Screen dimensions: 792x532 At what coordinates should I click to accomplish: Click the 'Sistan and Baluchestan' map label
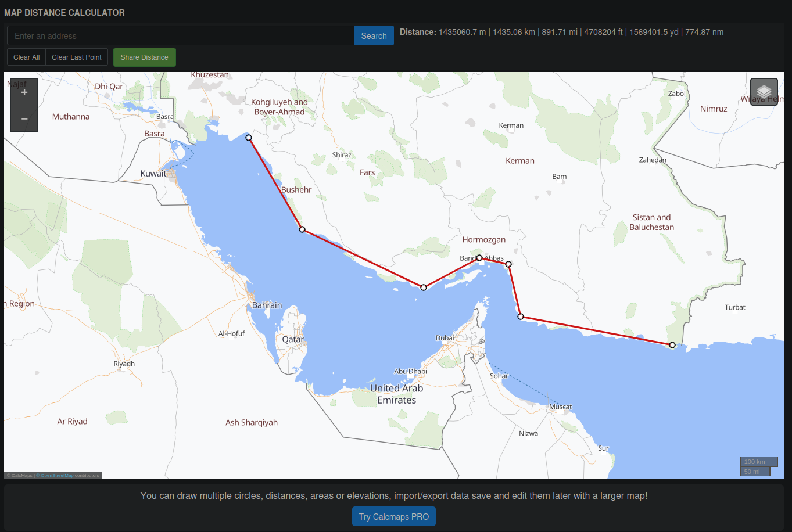[652, 222]
